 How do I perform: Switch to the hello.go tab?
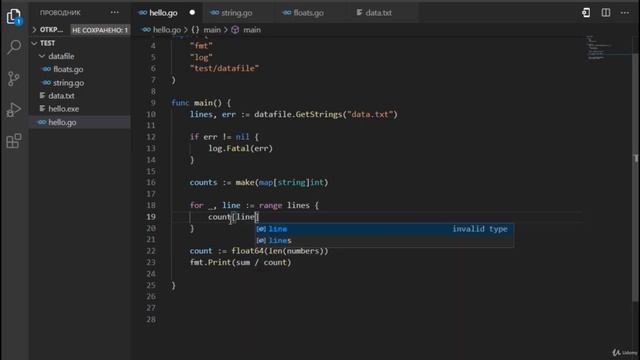(162, 13)
